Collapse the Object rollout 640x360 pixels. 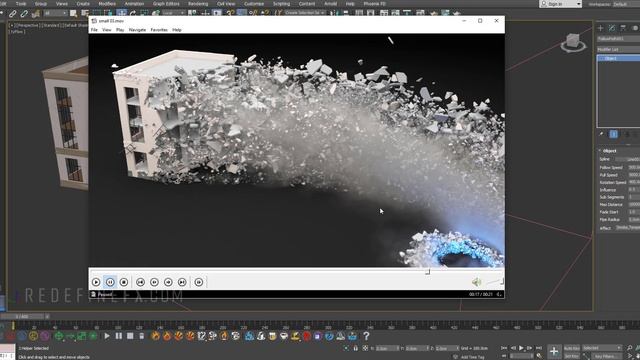coord(609,151)
